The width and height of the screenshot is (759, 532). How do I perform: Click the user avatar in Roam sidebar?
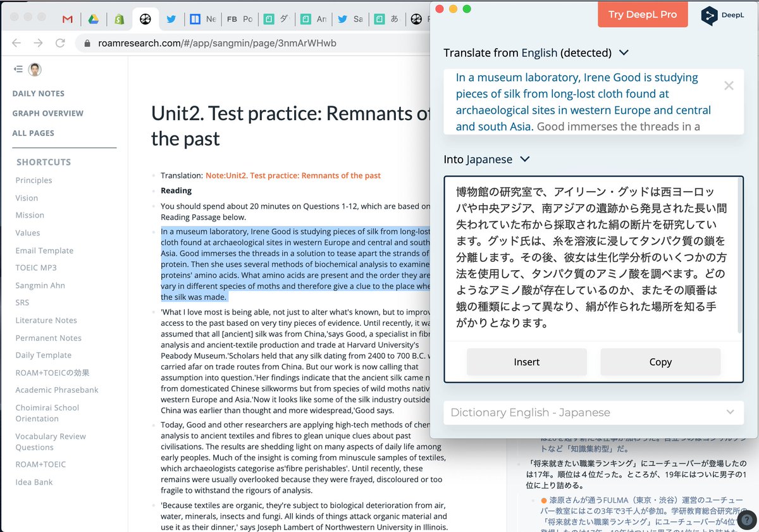point(35,70)
